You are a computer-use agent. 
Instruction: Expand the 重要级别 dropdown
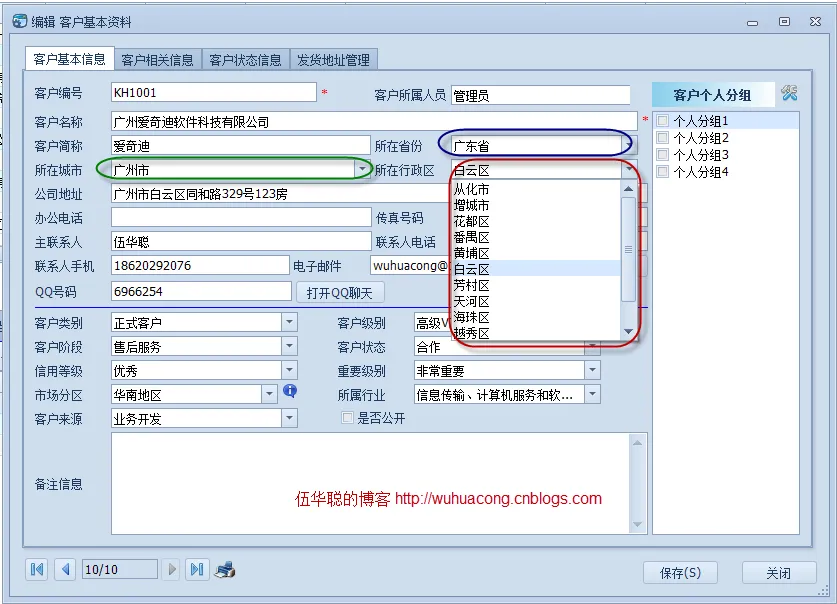coord(592,370)
